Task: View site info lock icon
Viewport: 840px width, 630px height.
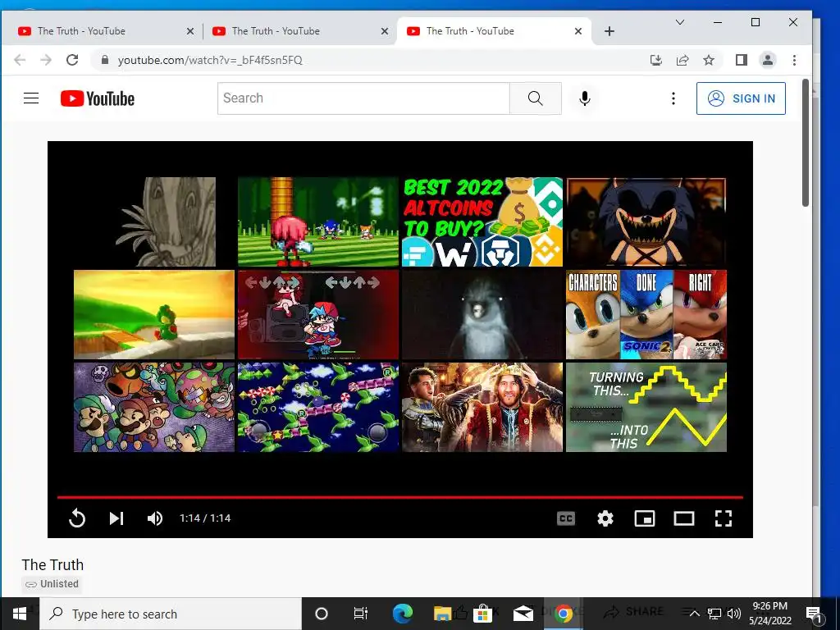Action: [105, 60]
